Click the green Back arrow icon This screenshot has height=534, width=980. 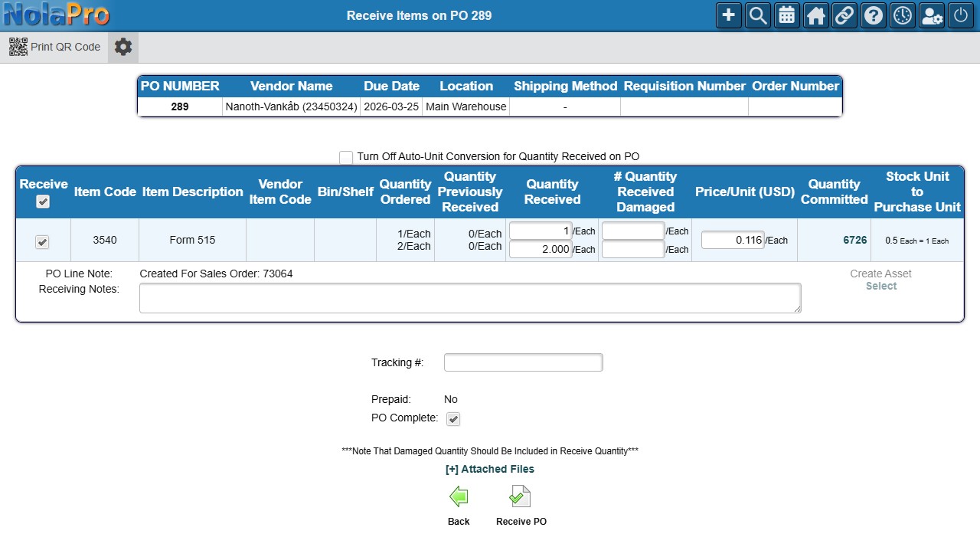click(459, 497)
